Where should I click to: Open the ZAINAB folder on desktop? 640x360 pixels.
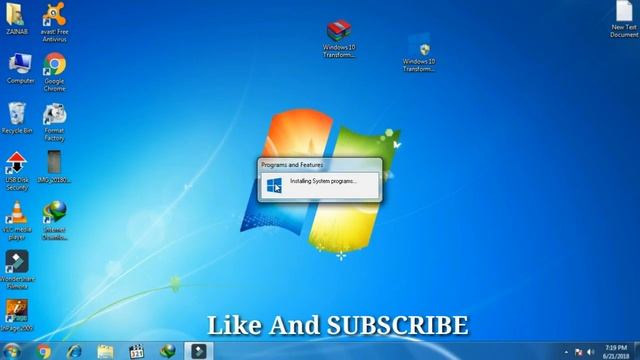click(16, 19)
